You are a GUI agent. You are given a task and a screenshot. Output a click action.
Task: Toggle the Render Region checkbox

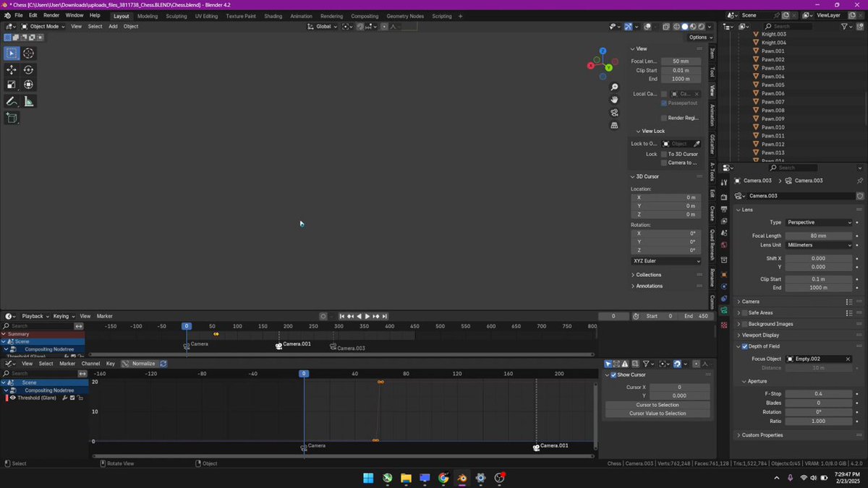[x=664, y=118]
